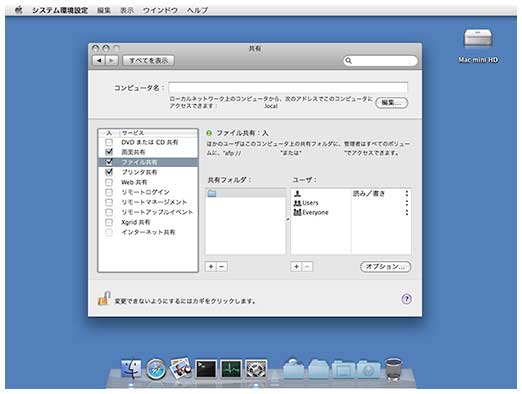Click the オプション... button
Image resolution: width=522 pixels, height=394 pixels.
point(385,266)
